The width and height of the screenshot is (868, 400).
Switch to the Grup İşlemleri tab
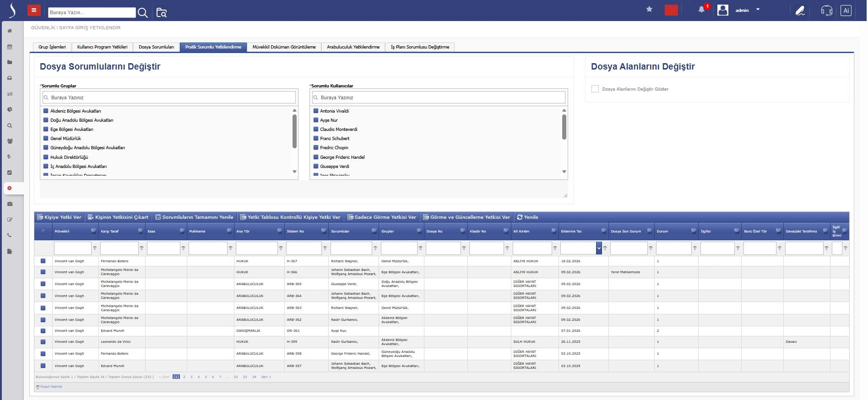tap(52, 47)
